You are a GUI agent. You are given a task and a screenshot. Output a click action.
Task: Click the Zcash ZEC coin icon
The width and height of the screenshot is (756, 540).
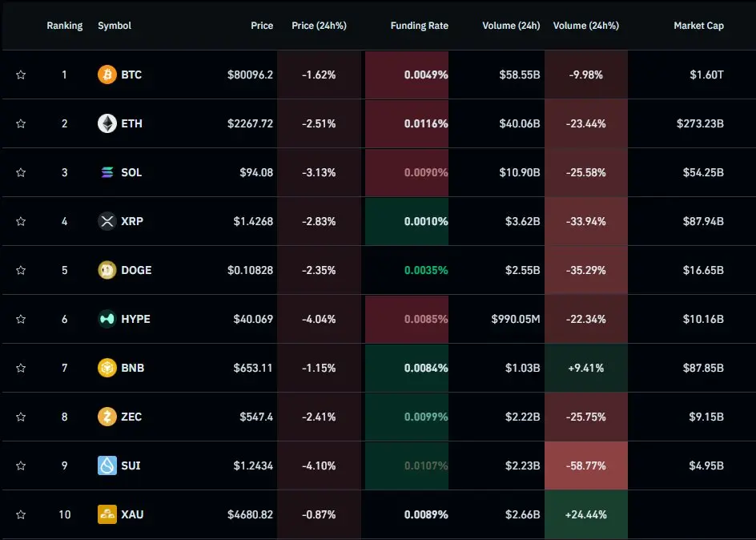[x=107, y=417]
